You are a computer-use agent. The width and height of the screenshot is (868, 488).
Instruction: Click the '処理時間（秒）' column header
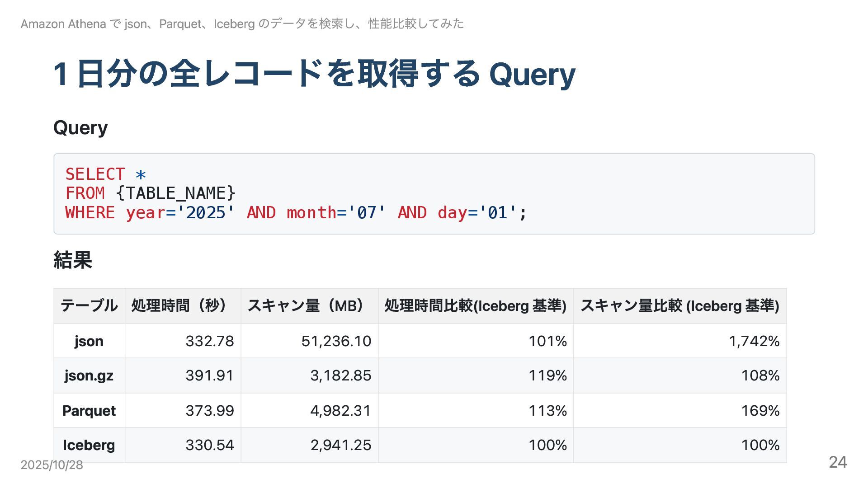point(183,306)
